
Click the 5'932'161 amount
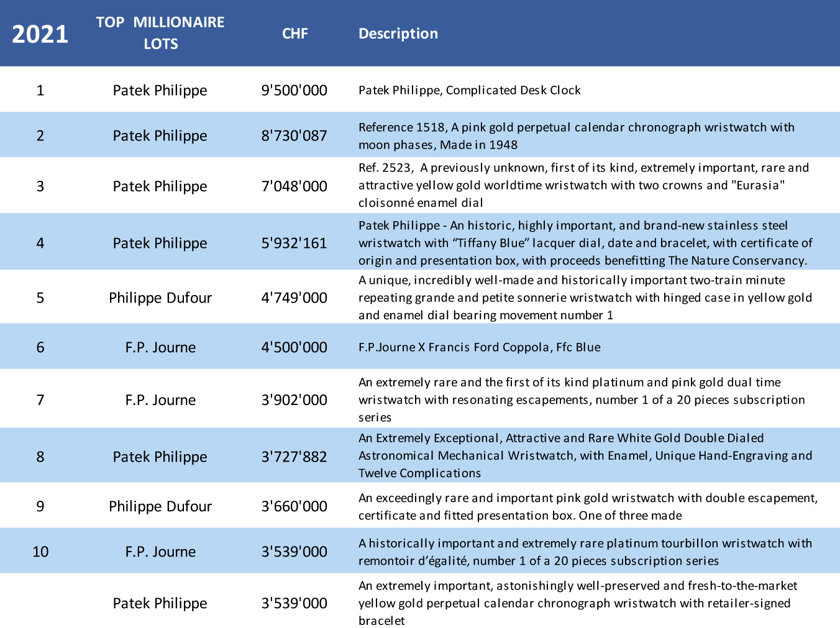pyautogui.click(x=294, y=243)
